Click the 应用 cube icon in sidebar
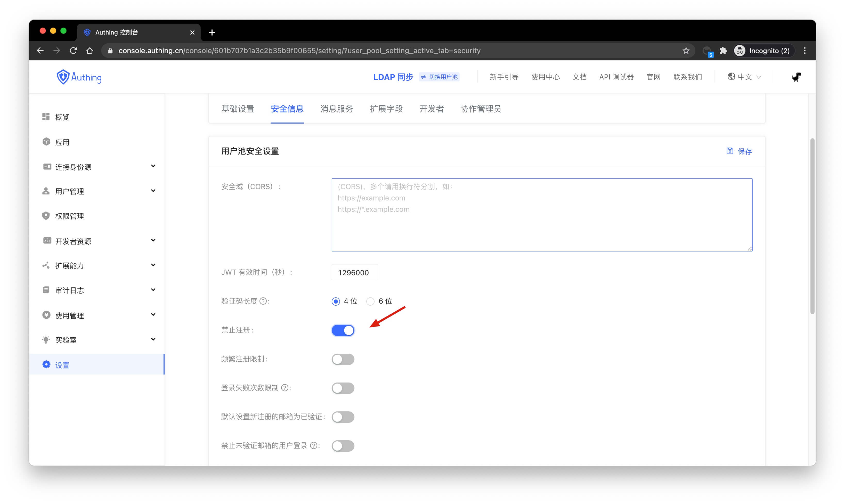 [46, 142]
